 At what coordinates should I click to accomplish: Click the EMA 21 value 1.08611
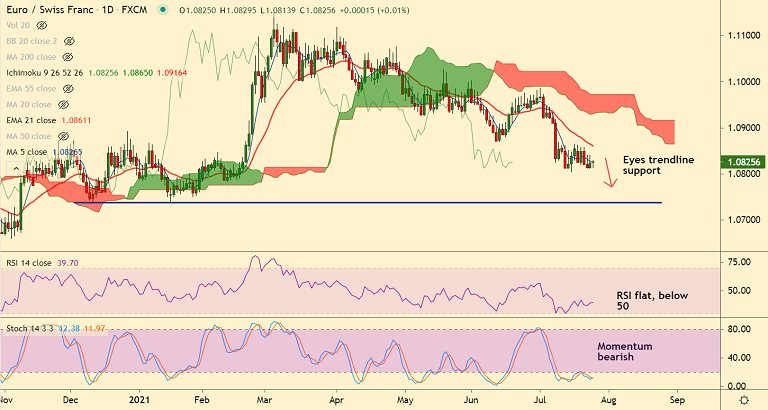coord(76,121)
